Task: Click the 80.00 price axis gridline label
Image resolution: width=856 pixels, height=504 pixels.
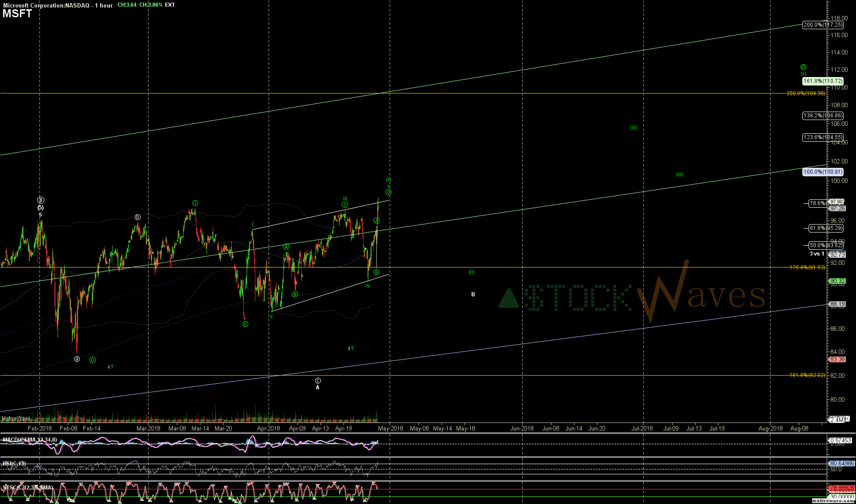Action: click(x=837, y=399)
